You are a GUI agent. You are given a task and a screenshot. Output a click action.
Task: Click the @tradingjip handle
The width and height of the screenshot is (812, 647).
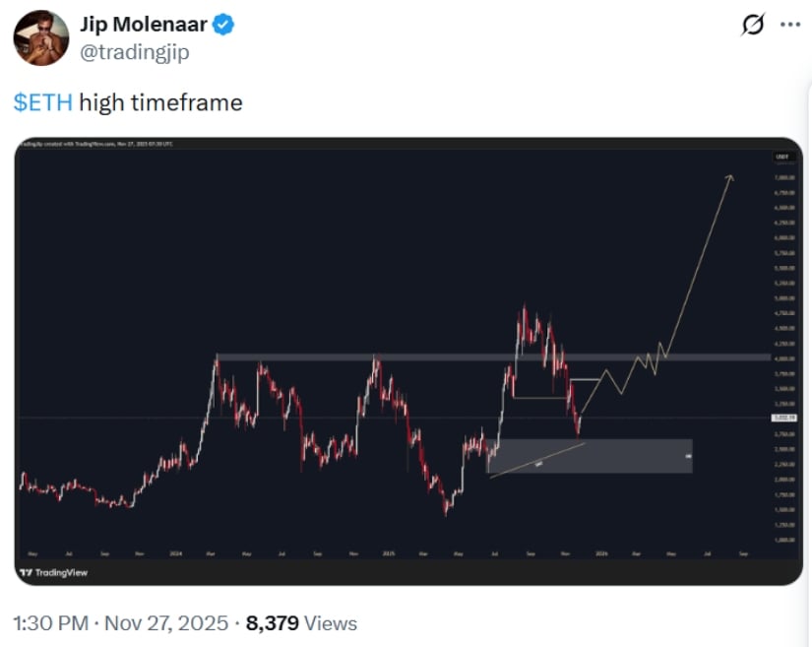point(138,51)
